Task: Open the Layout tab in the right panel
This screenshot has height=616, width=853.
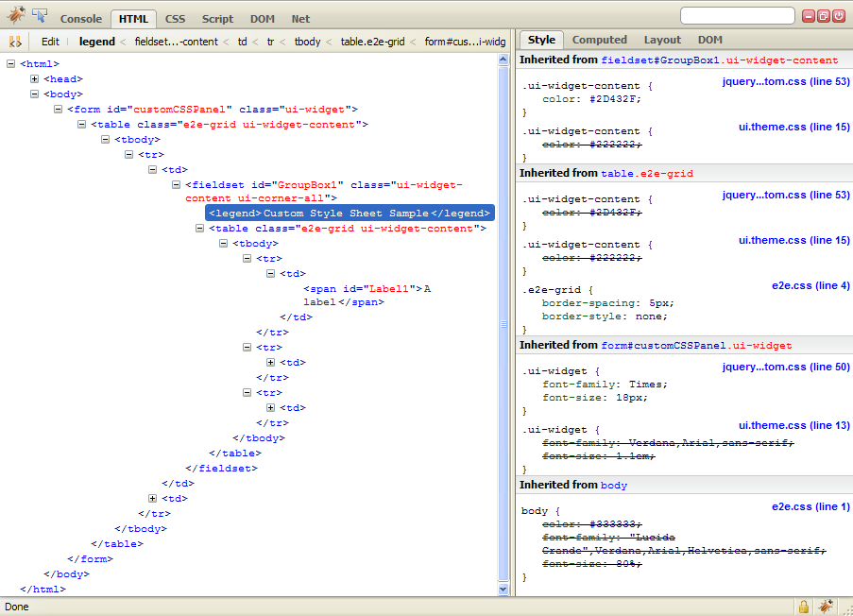Action: click(x=662, y=40)
